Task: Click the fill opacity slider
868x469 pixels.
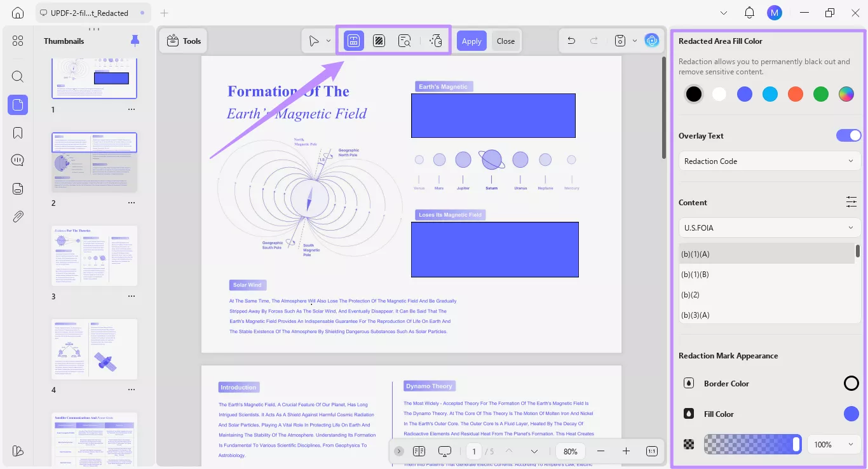Action: click(x=752, y=444)
